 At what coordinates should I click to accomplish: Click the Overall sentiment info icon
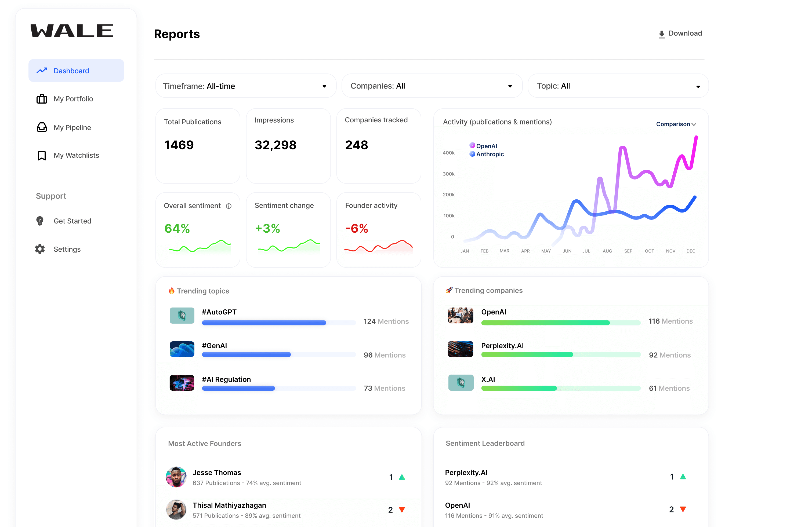(x=229, y=206)
